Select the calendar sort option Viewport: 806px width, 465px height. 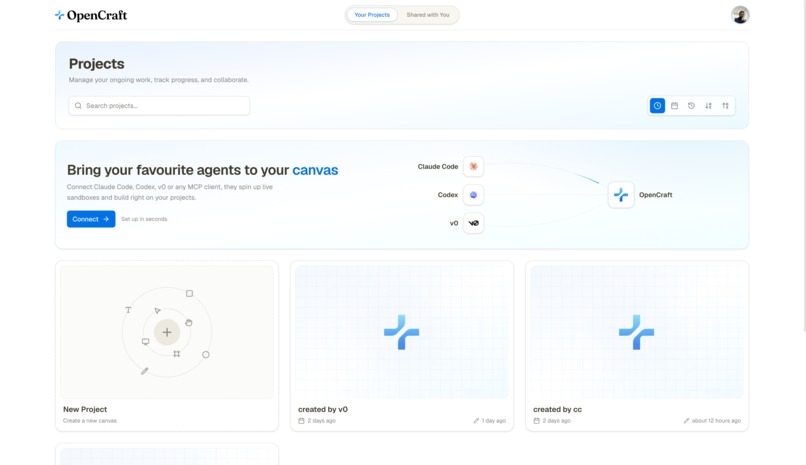point(674,106)
